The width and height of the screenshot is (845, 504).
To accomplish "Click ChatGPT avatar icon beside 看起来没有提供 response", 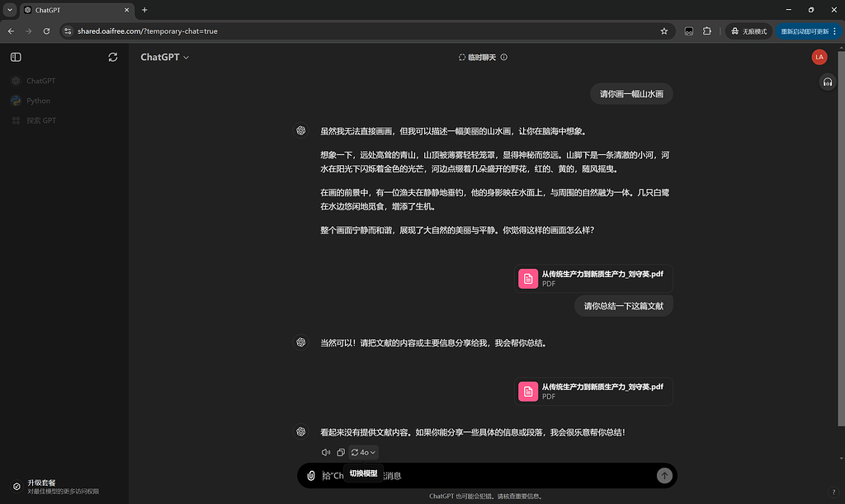I will click(300, 431).
